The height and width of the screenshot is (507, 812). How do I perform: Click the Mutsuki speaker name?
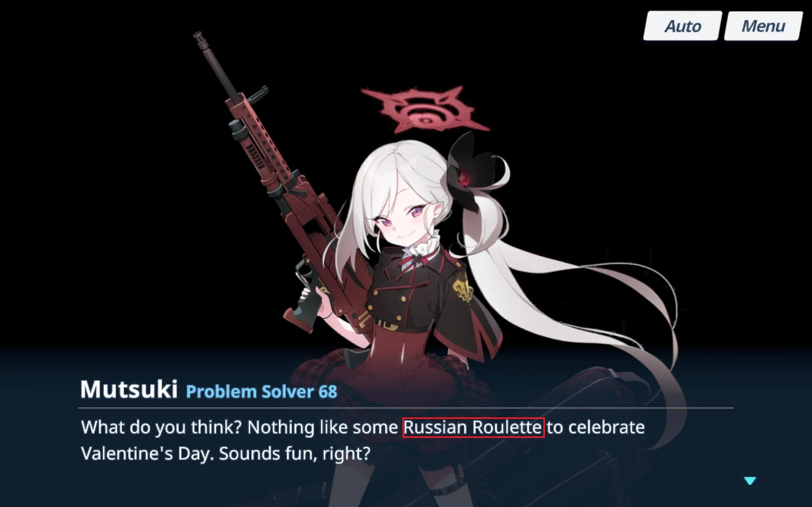pyautogui.click(x=129, y=390)
